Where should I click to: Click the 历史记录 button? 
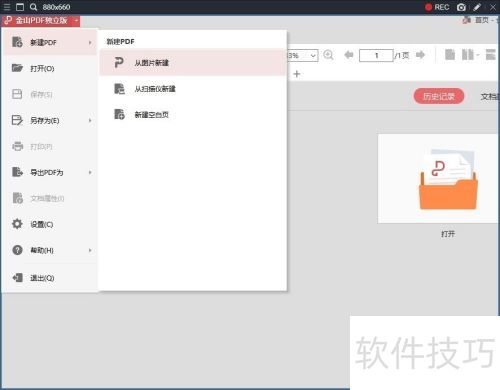click(439, 96)
